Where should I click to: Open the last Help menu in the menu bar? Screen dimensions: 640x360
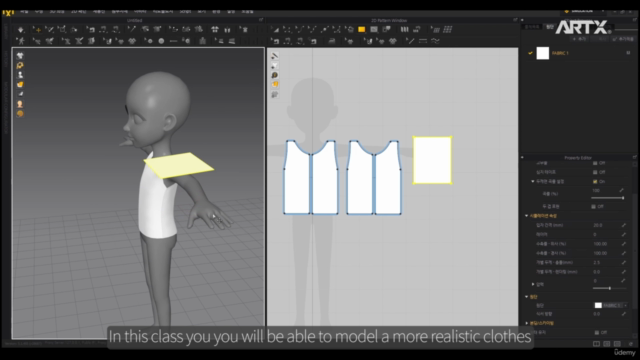click(x=247, y=11)
